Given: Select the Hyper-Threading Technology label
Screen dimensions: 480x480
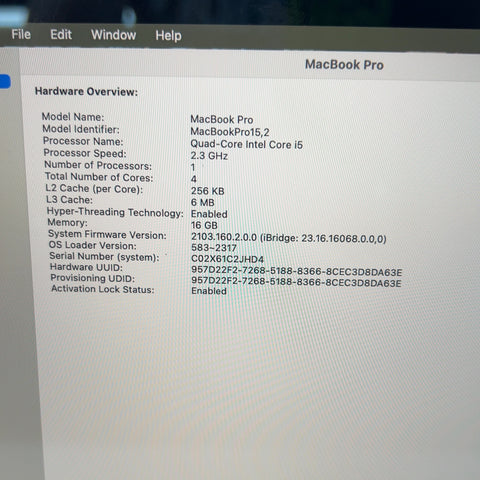Looking at the screenshot, I should pyautogui.click(x=115, y=212).
